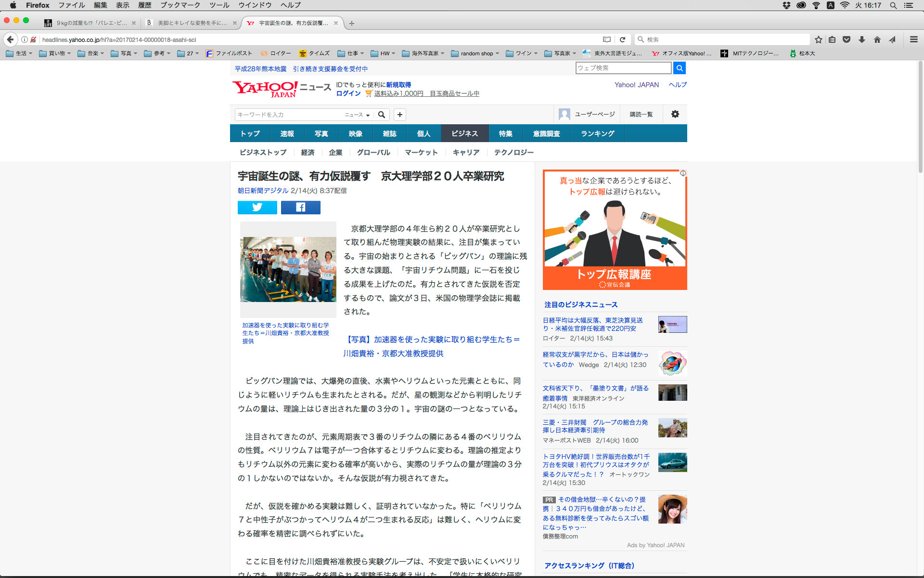The image size is (924, 578).
Task: Share article via Facebook icon
Action: [300, 208]
